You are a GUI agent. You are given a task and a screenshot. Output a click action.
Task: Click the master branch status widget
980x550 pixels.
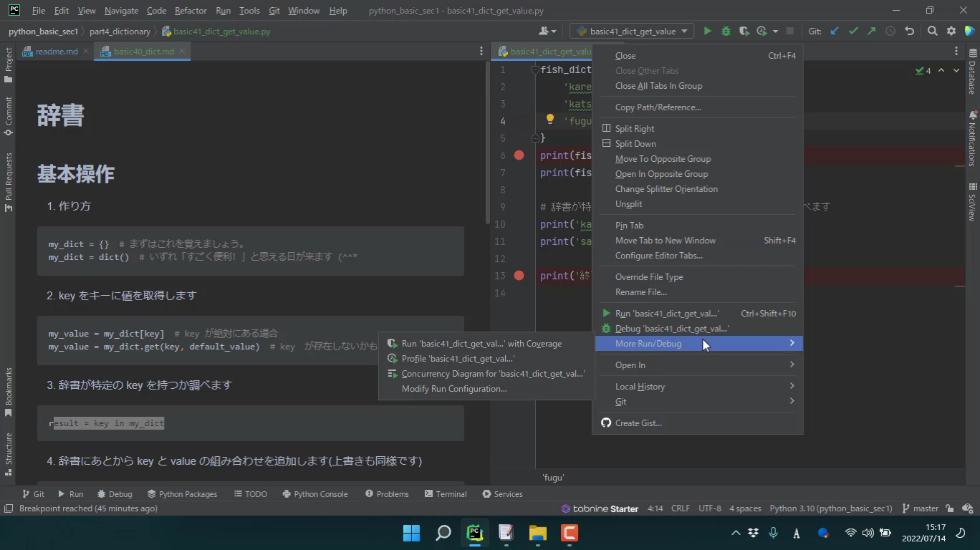[x=920, y=508]
